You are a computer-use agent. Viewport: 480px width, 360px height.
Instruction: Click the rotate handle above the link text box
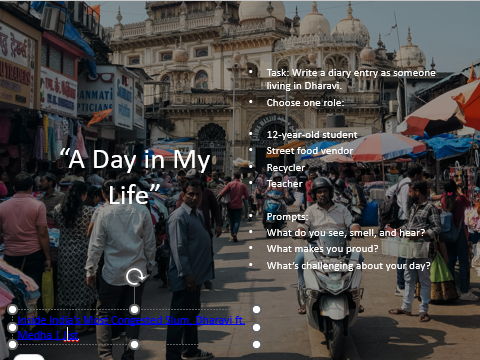[x=135, y=277]
